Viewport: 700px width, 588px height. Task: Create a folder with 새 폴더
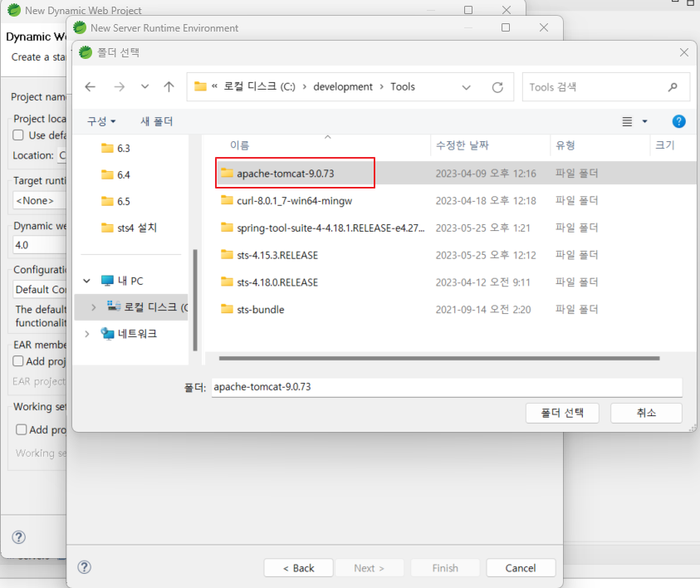pos(157,121)
